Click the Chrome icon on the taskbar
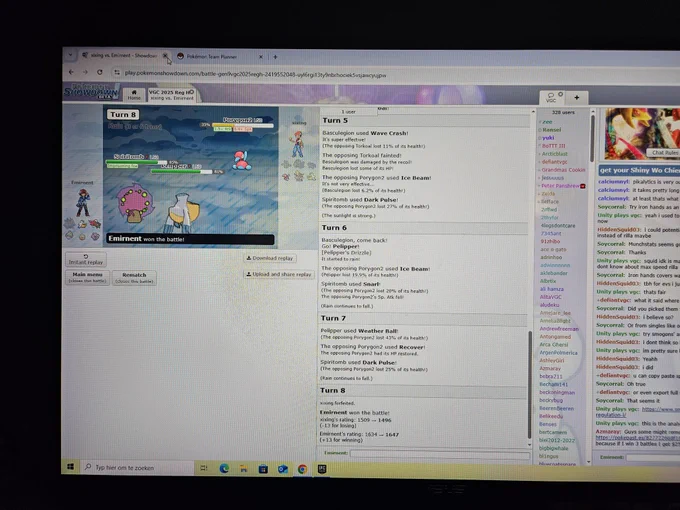The image size is (680, 510). pos(302,469)
